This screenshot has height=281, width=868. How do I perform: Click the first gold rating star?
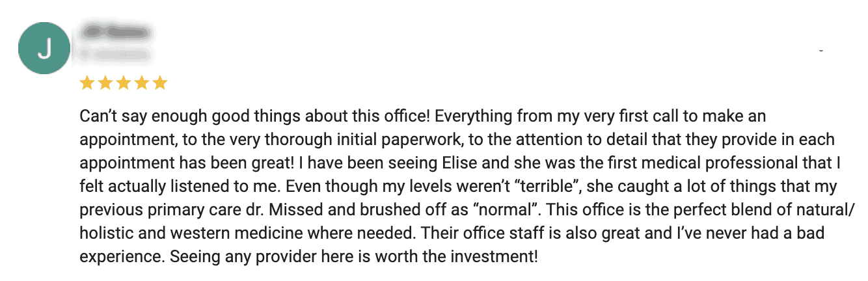[87, 83]
